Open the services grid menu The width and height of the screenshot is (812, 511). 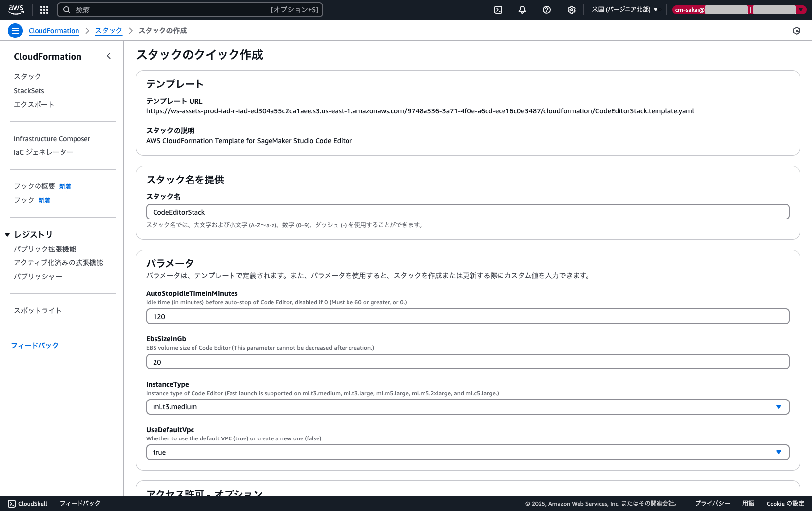tap(44, 10)
